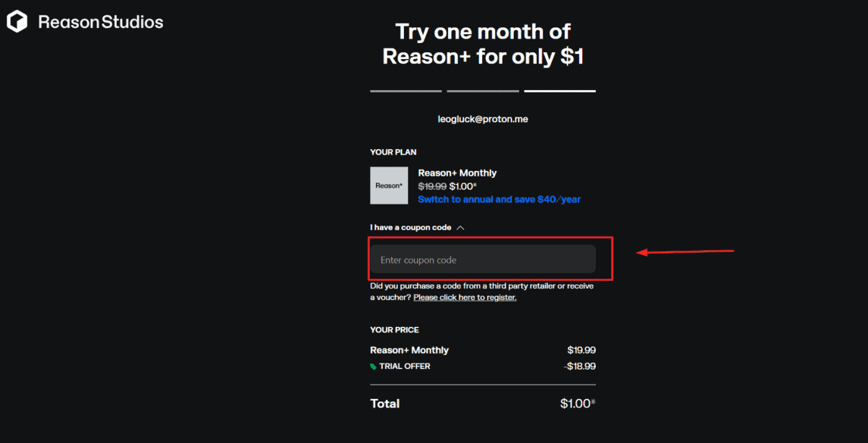Collapse coupon section using the chevron arrow
868x443 pixels.
pyautogui.click(x=461, y=227)
